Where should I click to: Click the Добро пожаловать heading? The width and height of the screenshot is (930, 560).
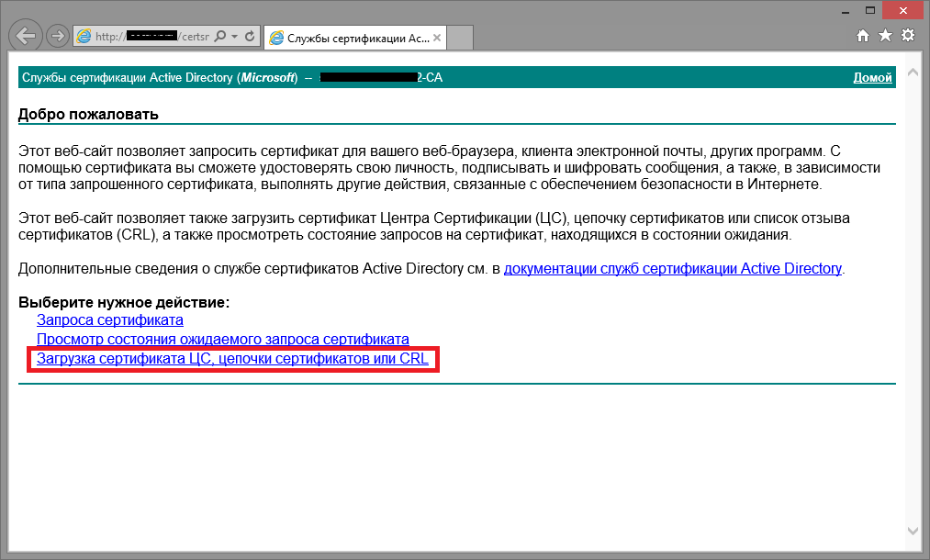[88, 114]
